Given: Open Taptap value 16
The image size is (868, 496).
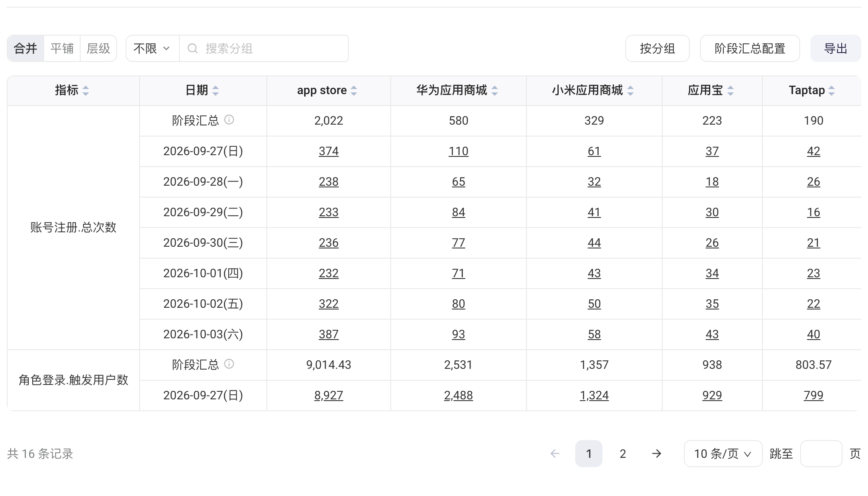Looking at the screenshot, I should click(x=814, y=212).
